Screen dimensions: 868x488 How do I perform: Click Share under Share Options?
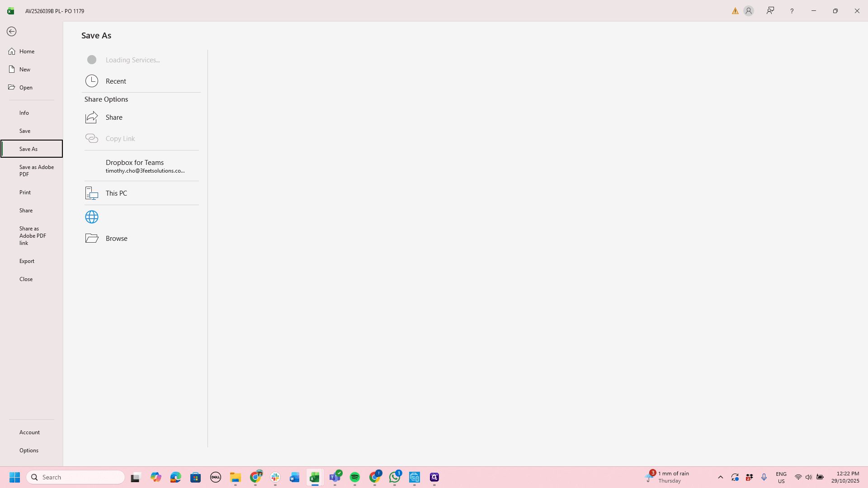pyautogui.click(x=142, y=117)
